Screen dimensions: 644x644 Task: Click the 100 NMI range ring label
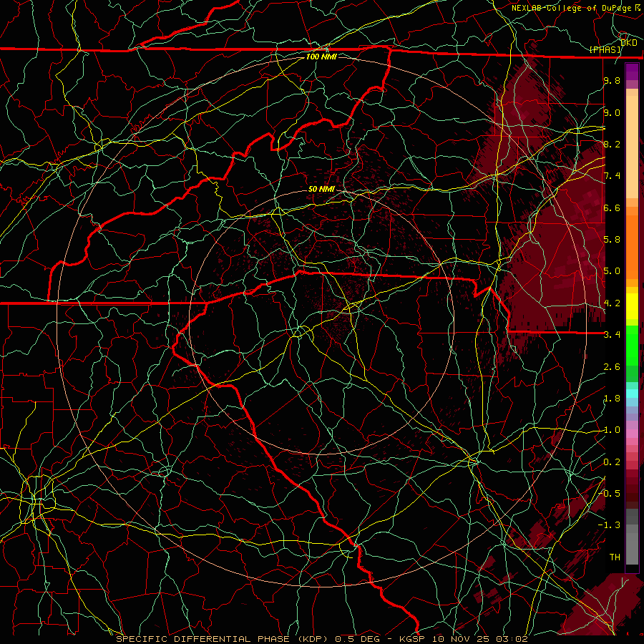321,57
